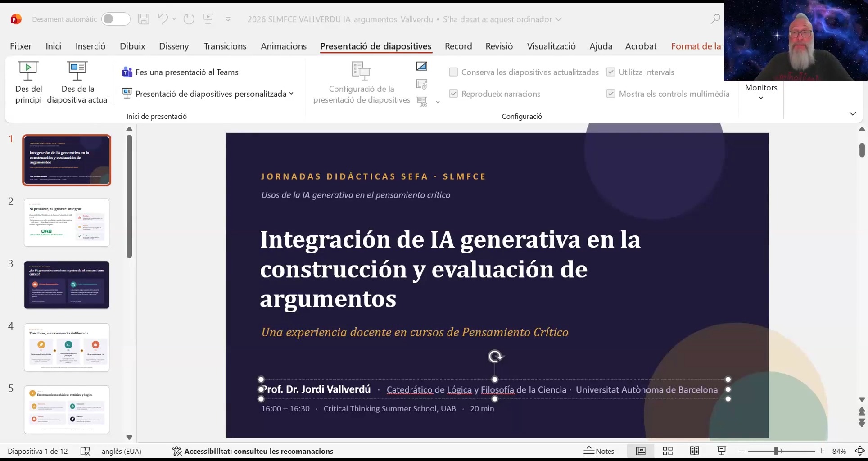Screen dimensions: 868x461
Task: Switch to the Animacions tab
Action: [284, 46]
